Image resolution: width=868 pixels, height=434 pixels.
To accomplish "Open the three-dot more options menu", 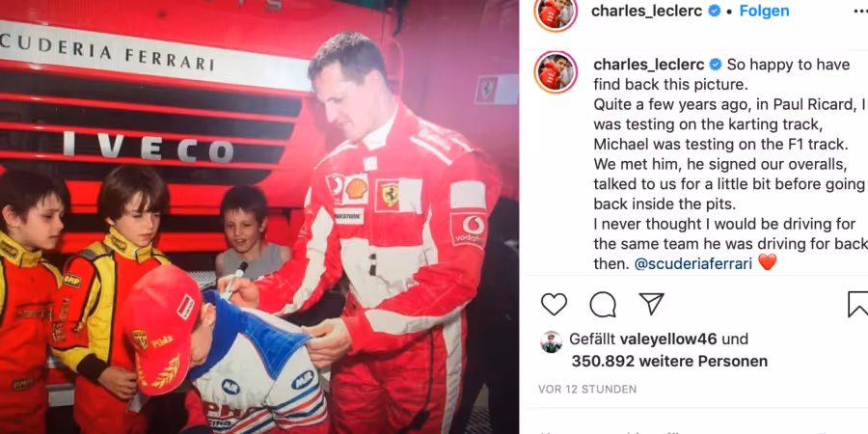I will (859, 11).
